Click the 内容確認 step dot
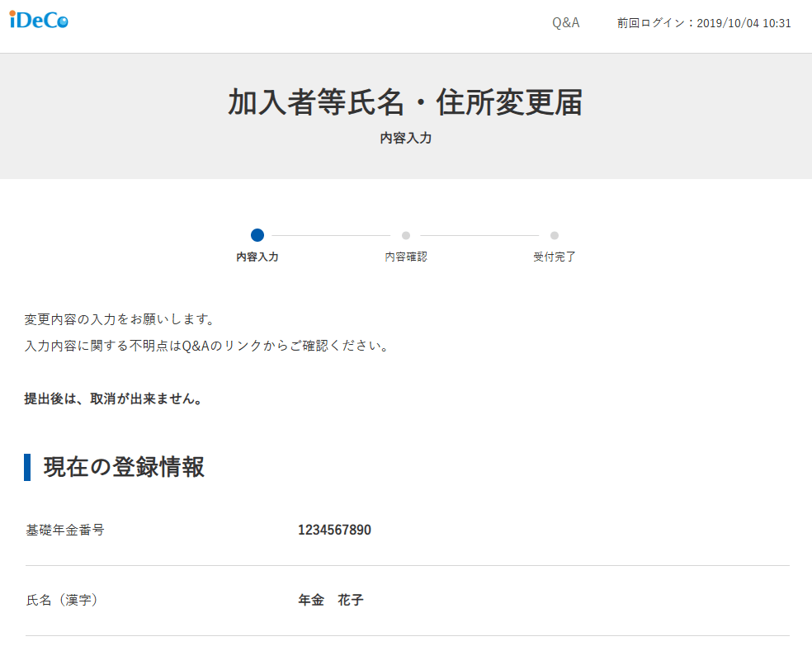Screen dimensions: 812x646 point(406,235)
